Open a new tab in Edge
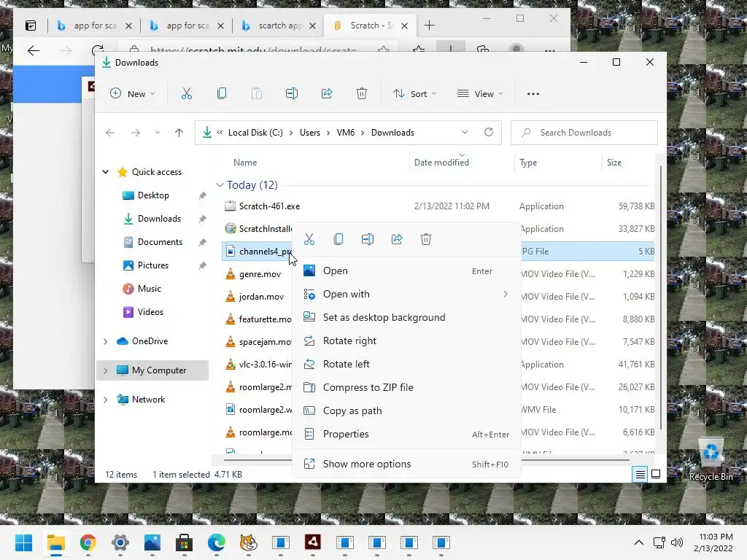This screenshot has height=560, width=747. [x=429, y=26]
